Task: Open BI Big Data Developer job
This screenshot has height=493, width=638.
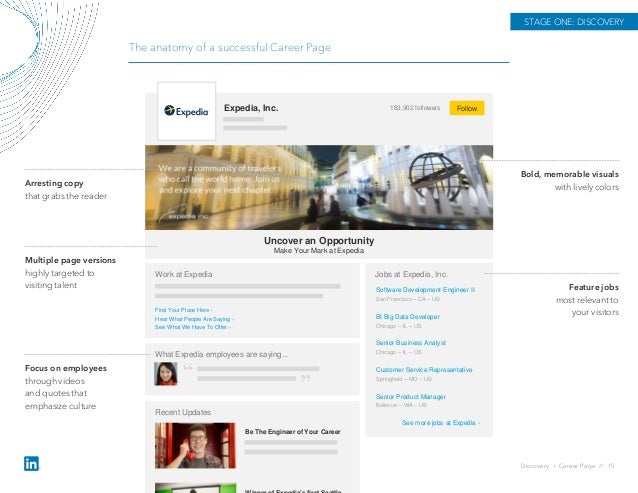Action: [408, 316]
